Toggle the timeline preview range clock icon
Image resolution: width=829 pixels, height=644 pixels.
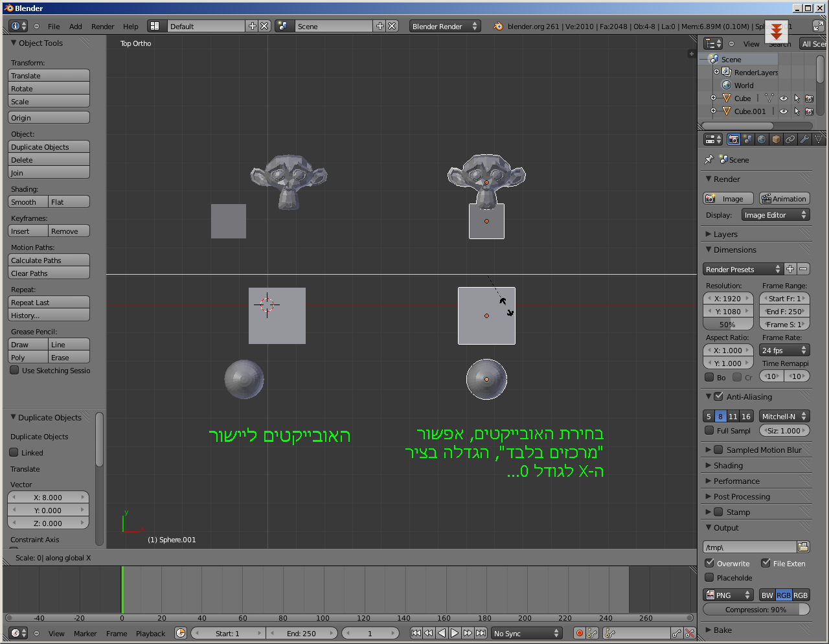coord(181,633)
